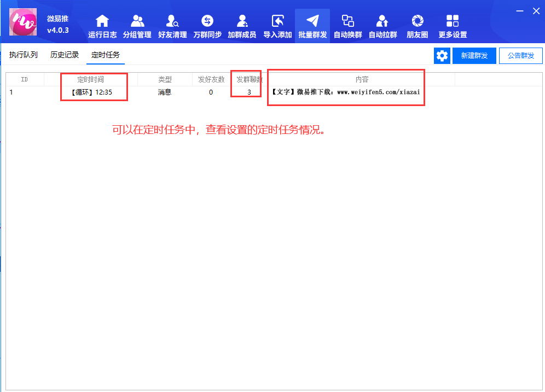The height and width of the screenshot is (392, 545).
Task: Switch to 历史记录 tab
Action: pyautogui.click(x=65, y=55)
